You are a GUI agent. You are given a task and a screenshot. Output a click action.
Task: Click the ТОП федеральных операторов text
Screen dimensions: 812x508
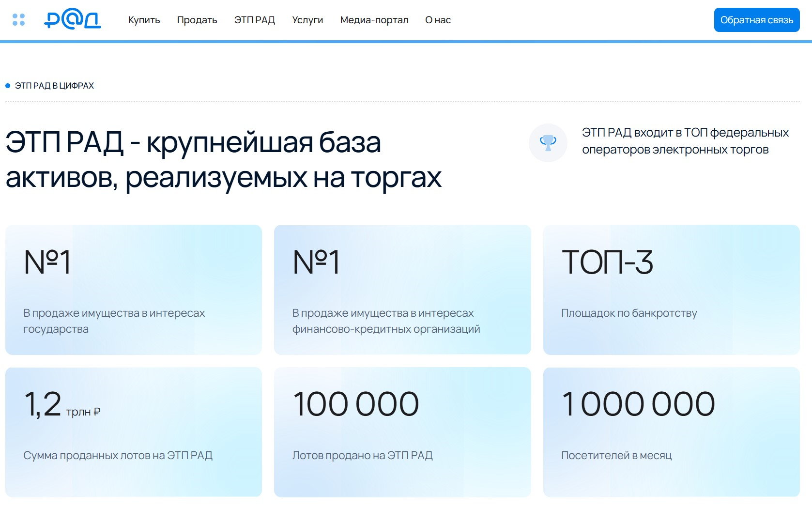pyautogui.click(x=685, y=141)
